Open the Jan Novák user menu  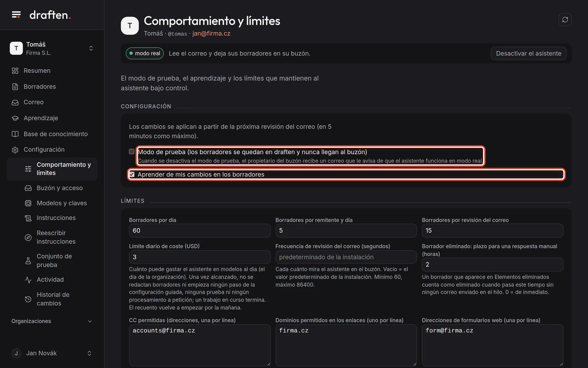coord(52,353)
